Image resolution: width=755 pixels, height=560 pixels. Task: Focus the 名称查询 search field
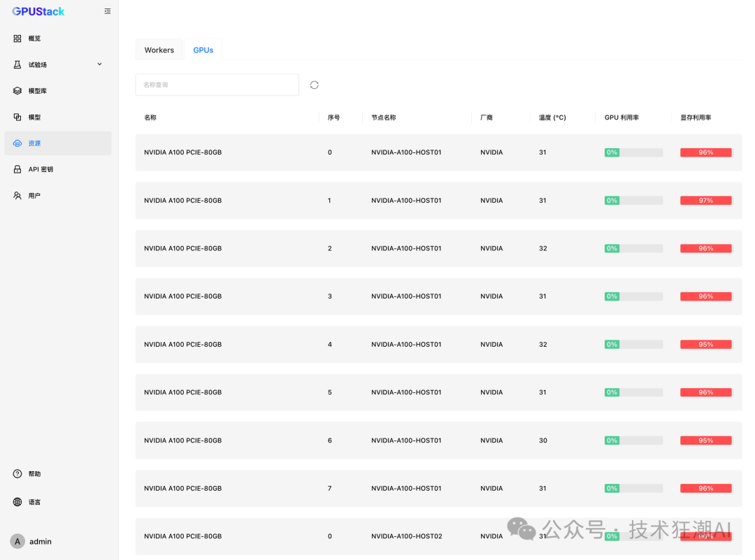click(217, 85)
